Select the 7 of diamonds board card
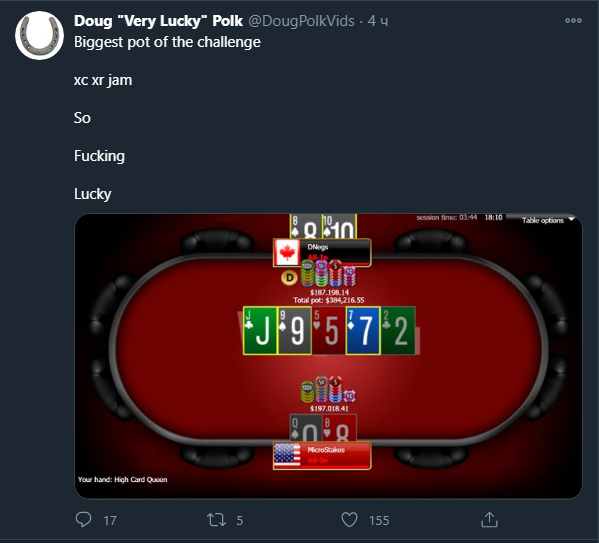This screenshot has height=543, width=599. 363,331
